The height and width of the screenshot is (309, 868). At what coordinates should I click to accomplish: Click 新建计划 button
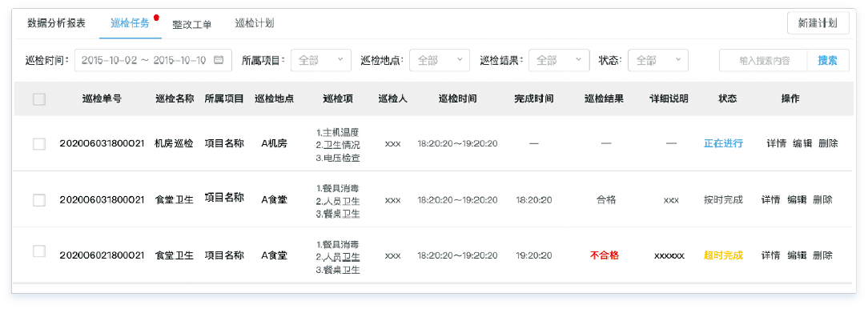pos(818,23)
